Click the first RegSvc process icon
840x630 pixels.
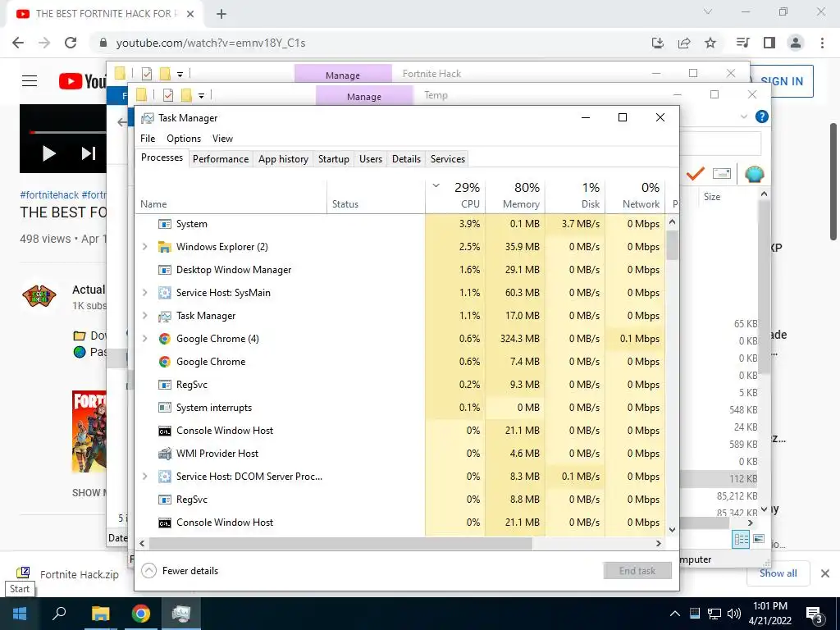(x=164, y=385)
